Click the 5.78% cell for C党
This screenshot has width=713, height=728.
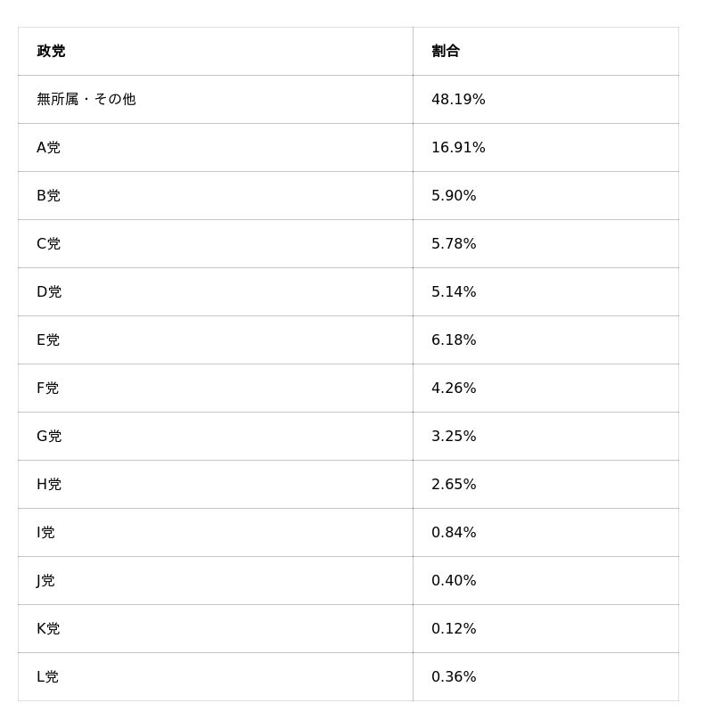(x=454, y=244)
